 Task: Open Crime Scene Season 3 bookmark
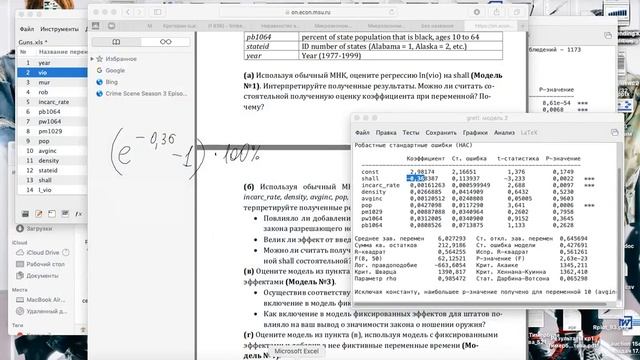click(146, 93)
